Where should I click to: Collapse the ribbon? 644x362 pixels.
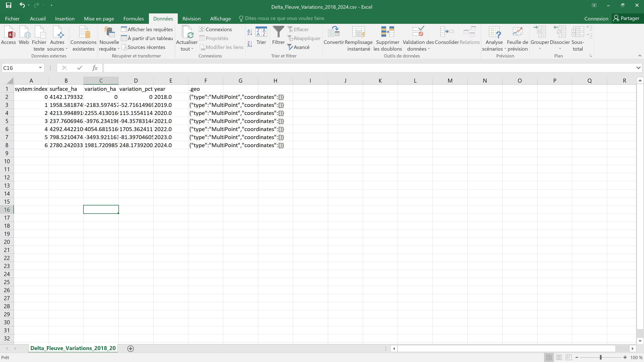point(639,55)
